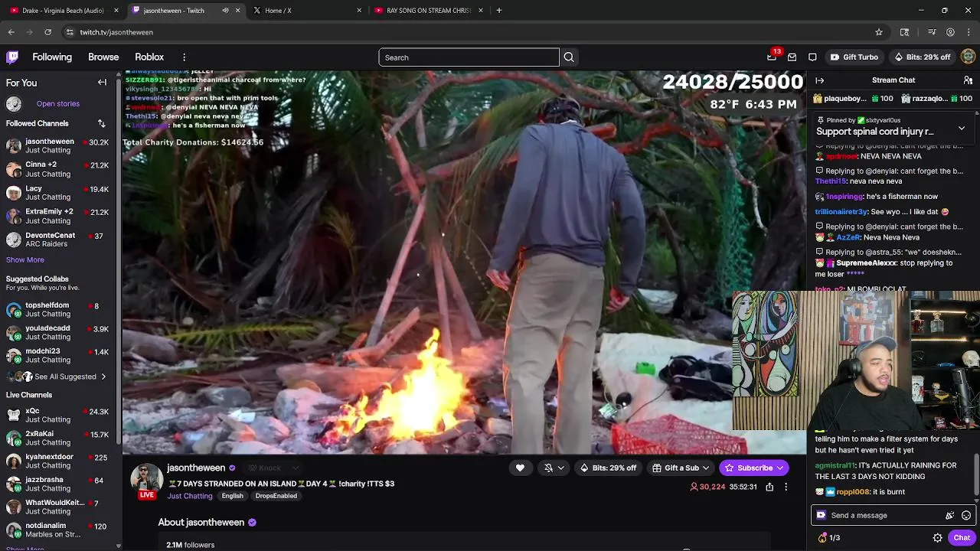Open stream options three-dot menu
Screen dimensions: 980x551
(x=786, y=487)
